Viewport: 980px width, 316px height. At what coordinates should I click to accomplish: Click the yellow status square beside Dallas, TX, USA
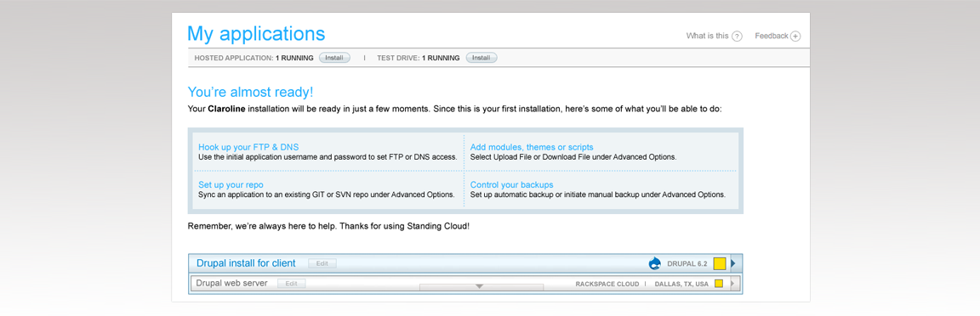719,284
